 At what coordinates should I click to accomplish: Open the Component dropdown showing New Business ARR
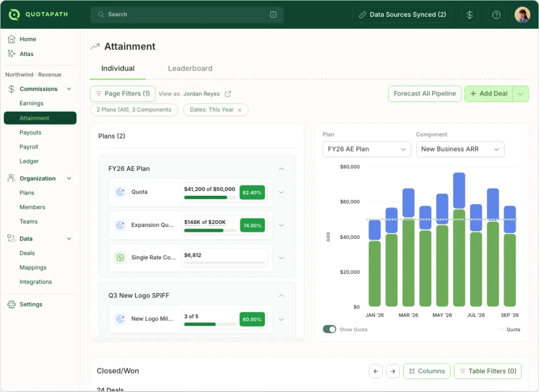(x=460, y=149)
